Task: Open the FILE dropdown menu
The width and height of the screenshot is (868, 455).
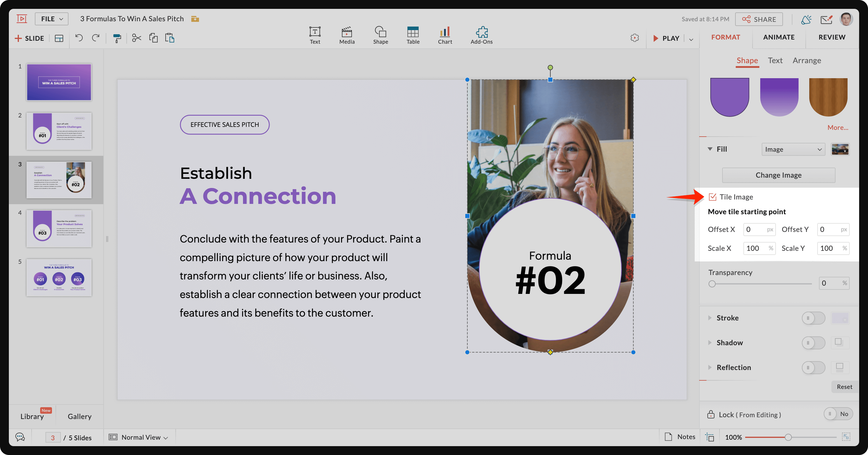Action: [x=52, y=19]
